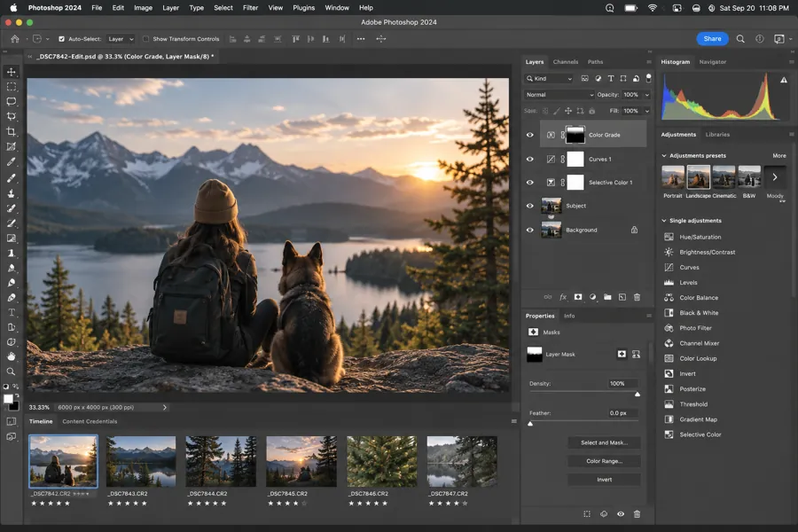
Task: Add a layer mask from Layers footer
Action: coord(578,297)
